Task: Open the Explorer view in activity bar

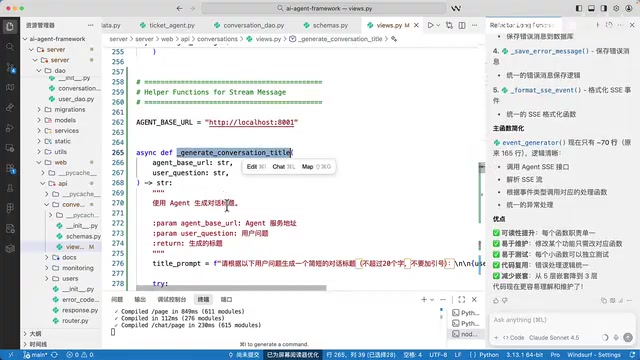Action: [x=10, y=27]
